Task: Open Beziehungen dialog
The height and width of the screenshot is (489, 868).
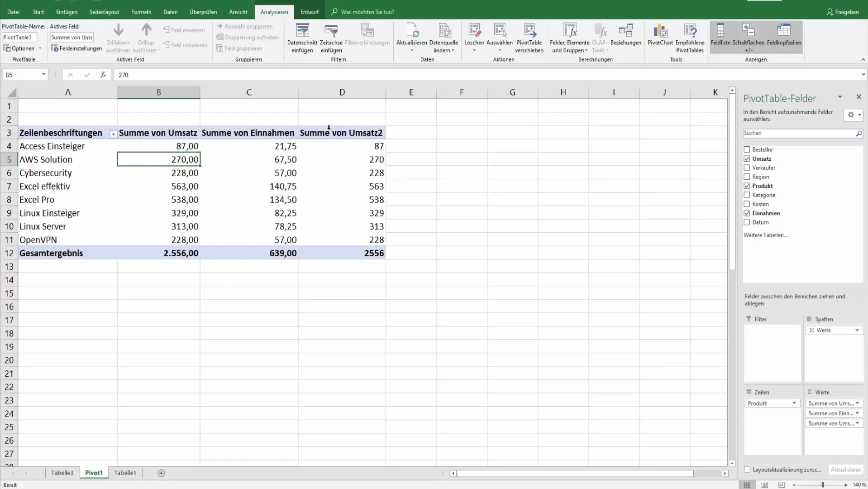Action: click(626, 35)
